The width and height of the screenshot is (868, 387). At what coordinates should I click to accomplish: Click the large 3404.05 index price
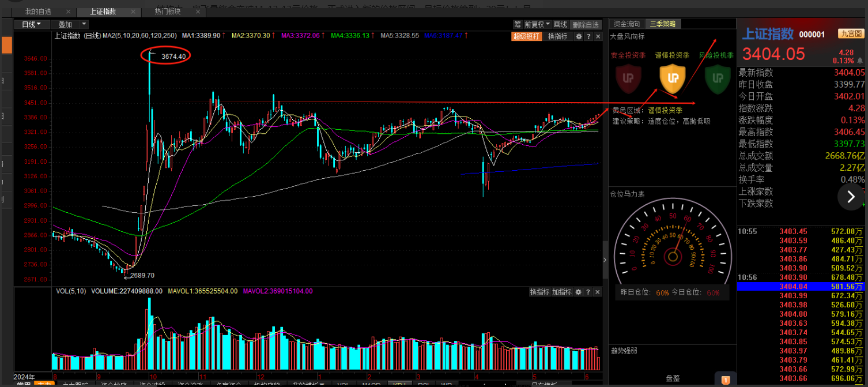773,54
